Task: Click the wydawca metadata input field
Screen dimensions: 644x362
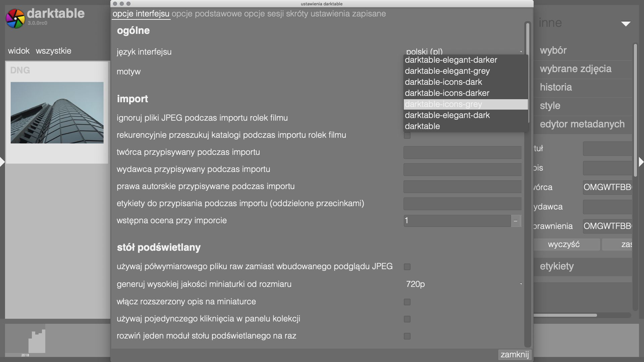Action: coord(607,207)
